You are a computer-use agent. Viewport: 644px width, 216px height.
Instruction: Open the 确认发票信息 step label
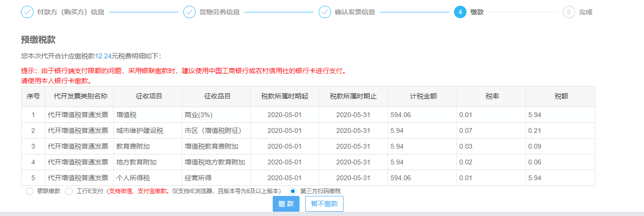[x=355, y=12]
